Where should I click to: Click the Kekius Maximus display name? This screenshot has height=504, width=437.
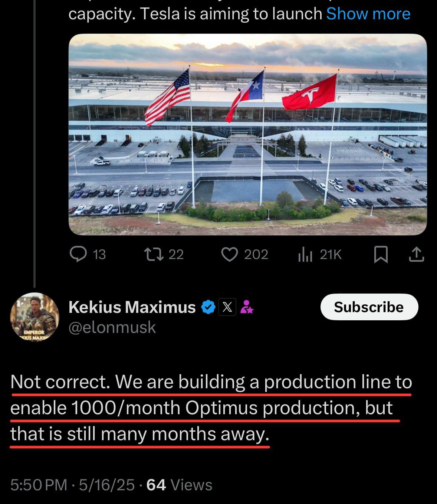pyautogui.click(x=132, y=307)
